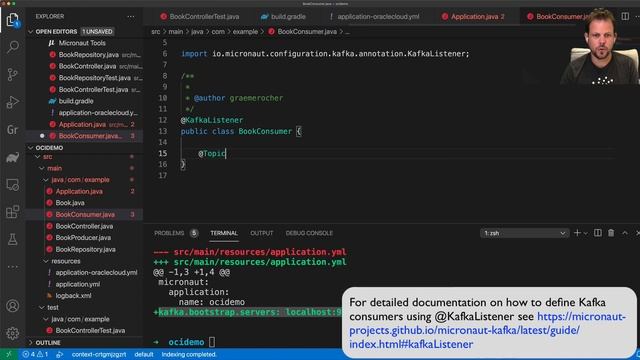Open the Gr (Grails) activity bar view
640x360 pixels.
click(x=13, y=129)
